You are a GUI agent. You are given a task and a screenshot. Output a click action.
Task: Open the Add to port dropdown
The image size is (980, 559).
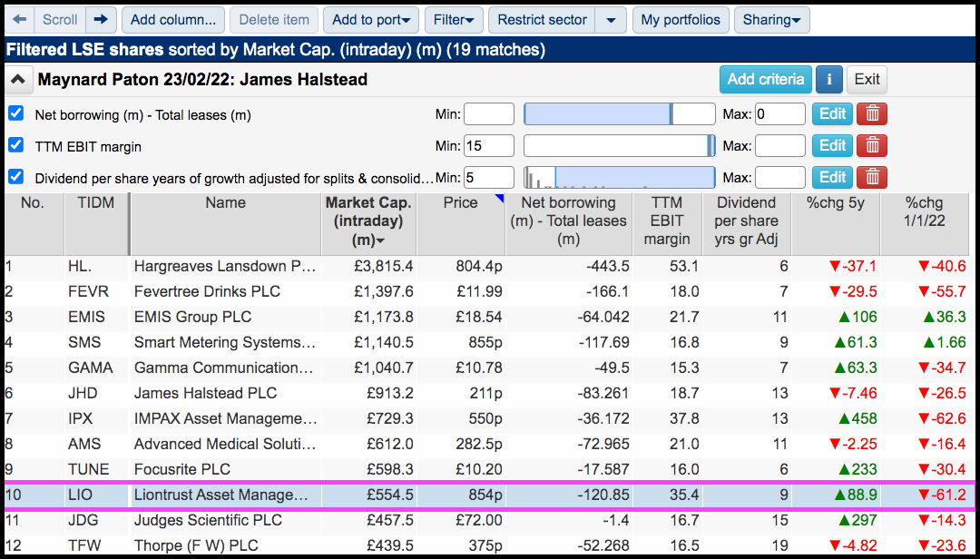[x=371, y=20]
